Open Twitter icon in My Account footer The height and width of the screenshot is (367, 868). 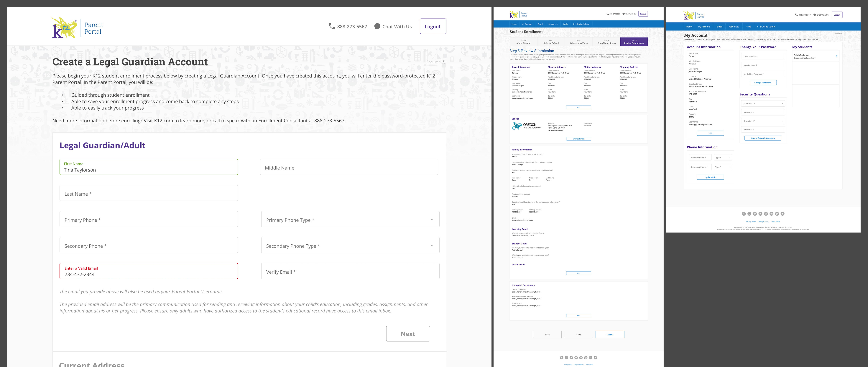(755, 214)
